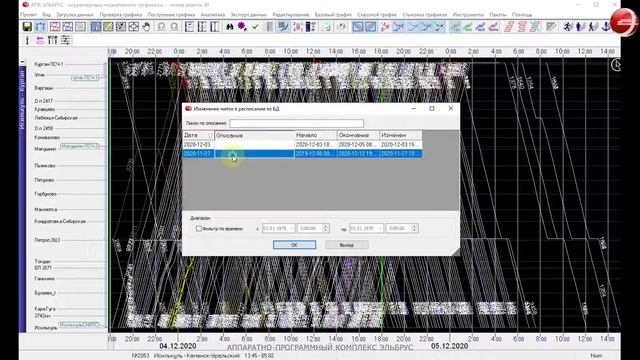This screenshot has width=640, height=360.
Task: Open the end date dropdown in range filter
Action: pos(380,229)
